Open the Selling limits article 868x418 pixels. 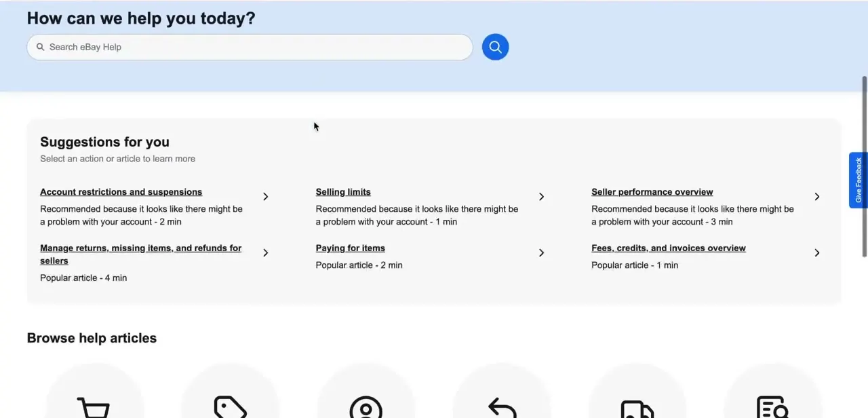tap(343, 192)
